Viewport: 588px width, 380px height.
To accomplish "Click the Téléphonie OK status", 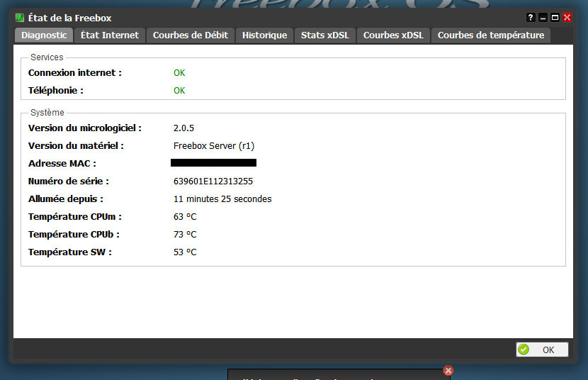I will click(x=179, y=91).
